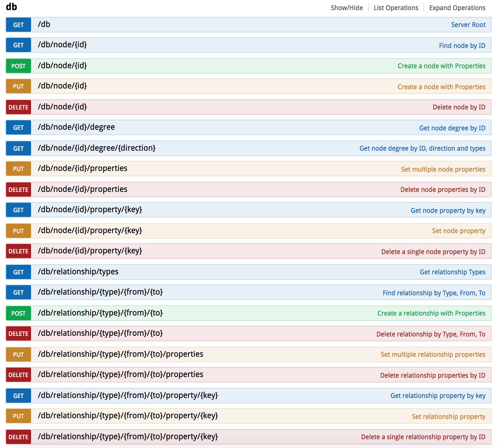This screenshot has height=448, width=497.
Task: Click 'Create a relationship with Properties' link
Action: tap(431, 314)
